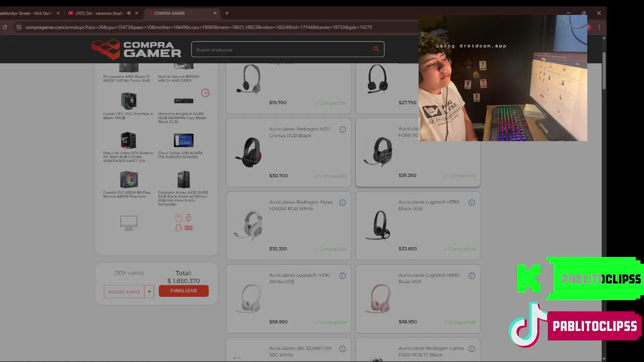The width and height of the screenshot is (644, 362).
Task: Click the red Finalizar button
Action: click(184, 291)
